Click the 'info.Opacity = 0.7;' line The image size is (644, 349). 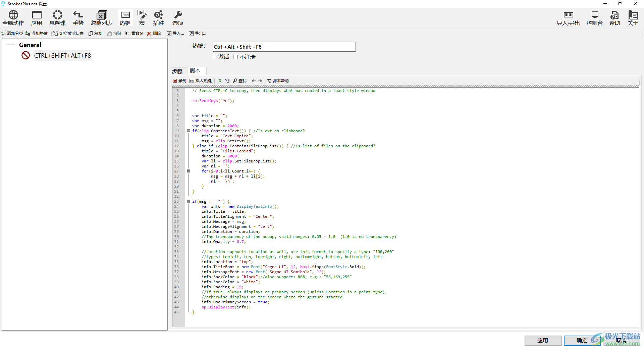[224, 242]
